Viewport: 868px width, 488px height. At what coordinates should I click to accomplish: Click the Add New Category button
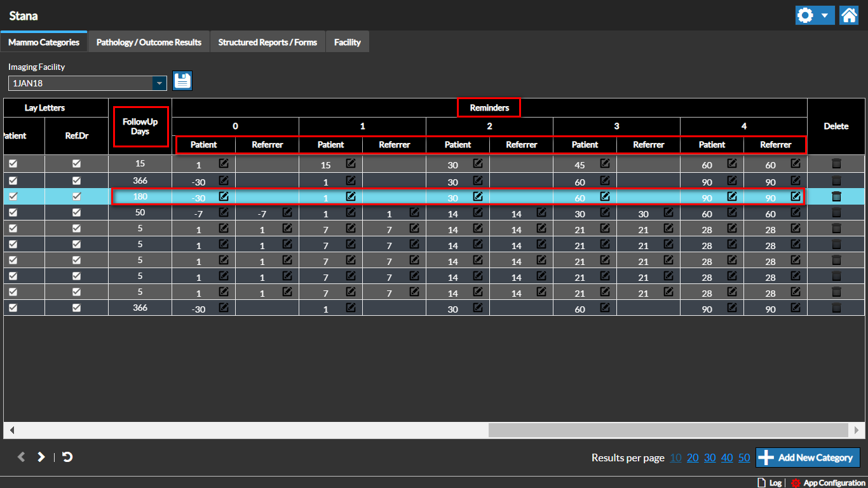pyautogui.click(x=808, y=457)
